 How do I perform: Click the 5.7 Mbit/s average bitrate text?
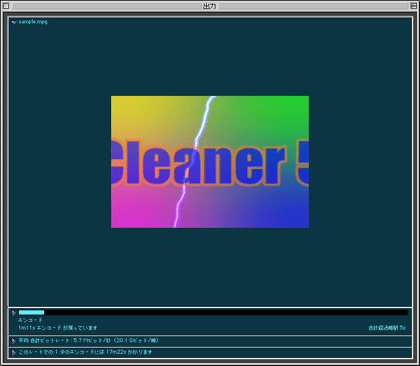click(x=88, y=341)
